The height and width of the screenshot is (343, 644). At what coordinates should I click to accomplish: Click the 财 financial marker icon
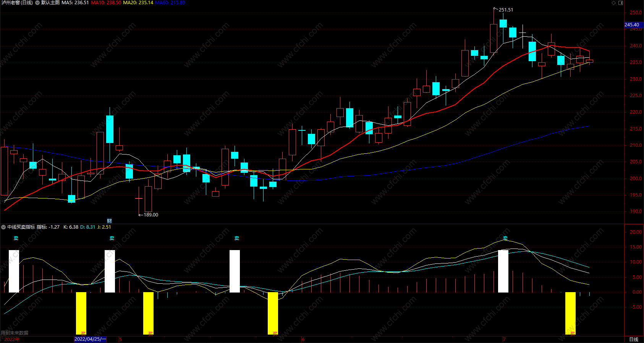pos(109,221)
